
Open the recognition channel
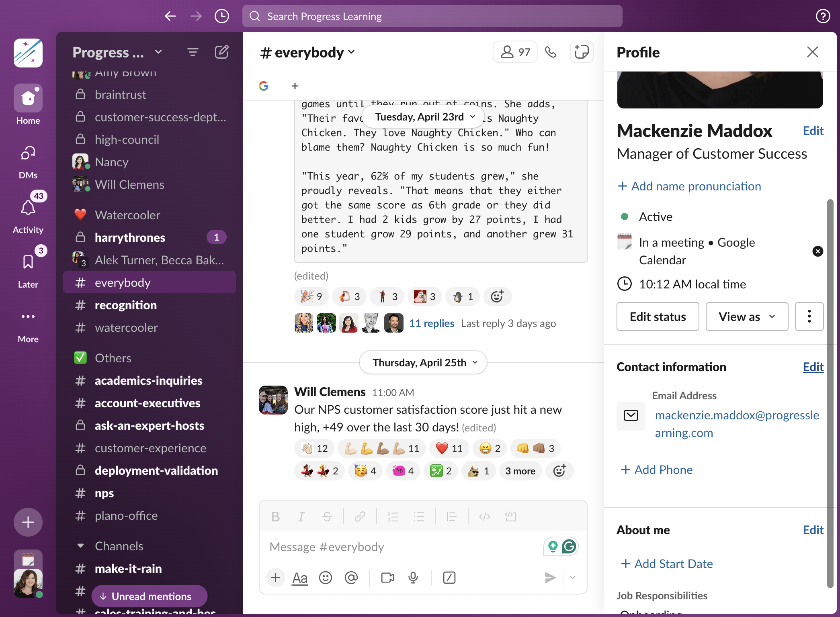(x=150, y=305)
